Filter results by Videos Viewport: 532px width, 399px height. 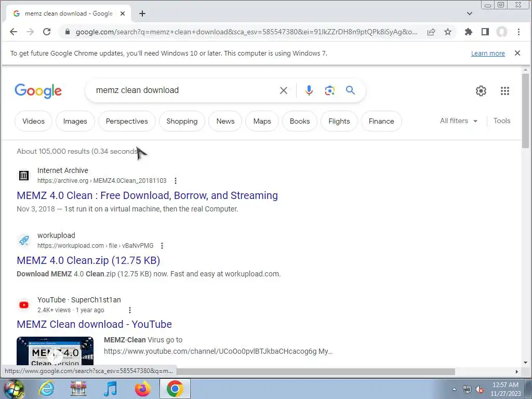coord(33,121)
